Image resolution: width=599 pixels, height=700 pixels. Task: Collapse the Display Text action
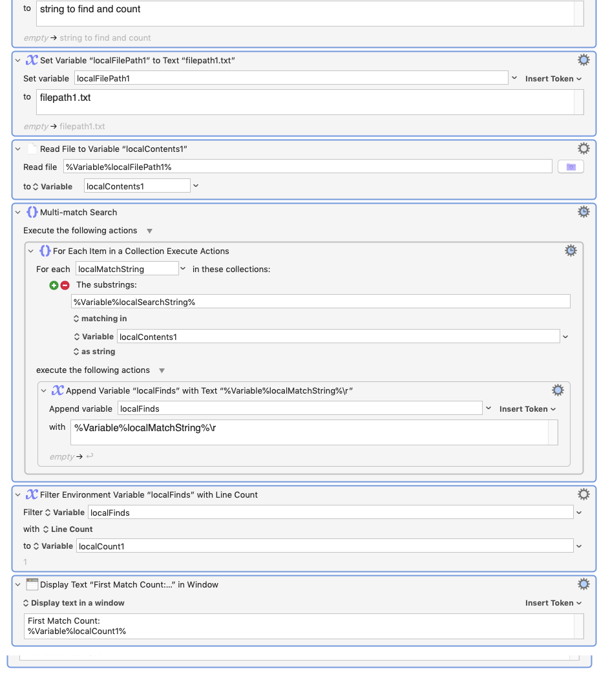[x=18, y=584]
